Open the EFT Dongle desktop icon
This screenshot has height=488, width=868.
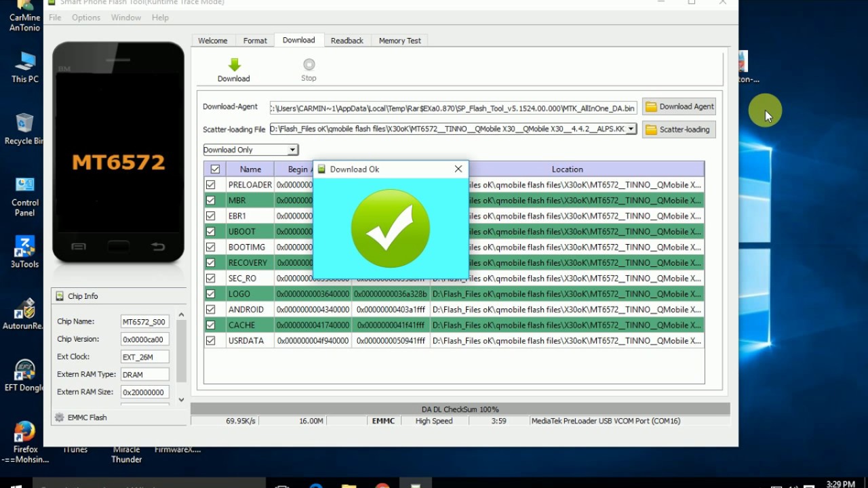coord(24,376)
